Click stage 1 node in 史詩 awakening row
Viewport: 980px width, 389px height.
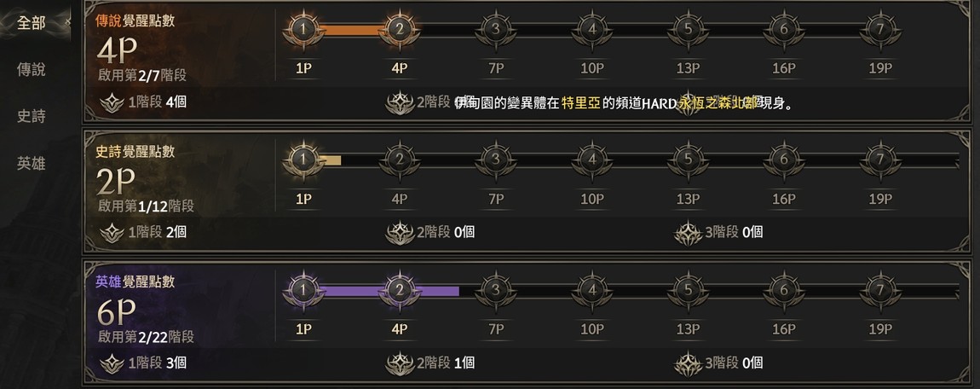coord(302,160)
